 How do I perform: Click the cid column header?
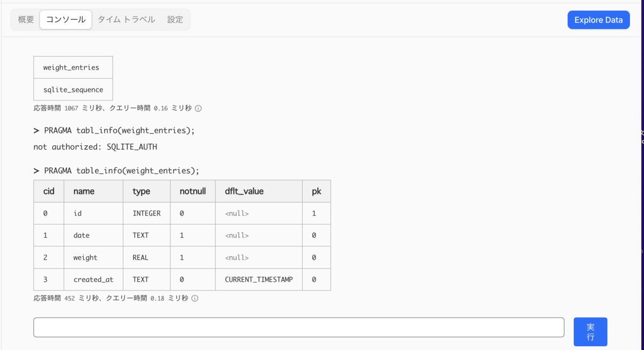tap(49, 191)
